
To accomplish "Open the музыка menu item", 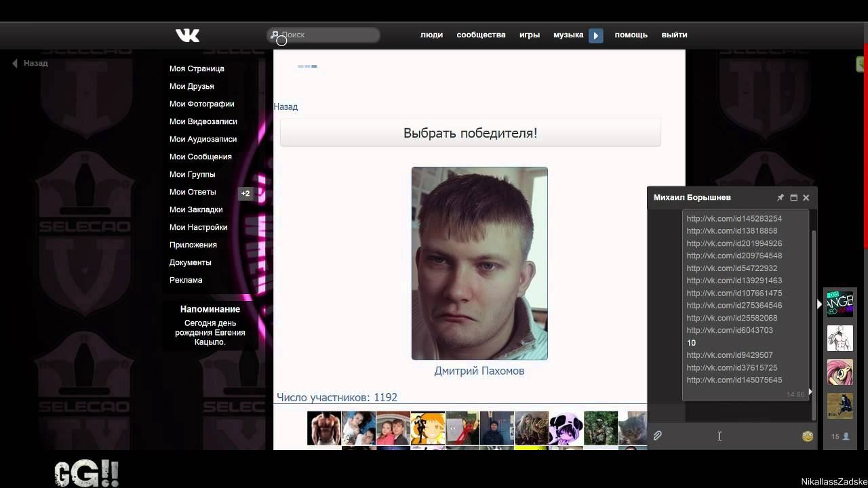I will [568, 35].
